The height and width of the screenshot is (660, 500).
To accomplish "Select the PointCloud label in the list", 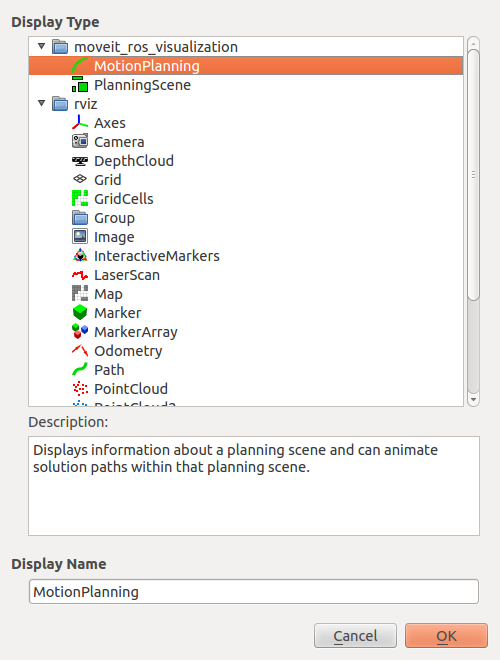I will point(131,389).
